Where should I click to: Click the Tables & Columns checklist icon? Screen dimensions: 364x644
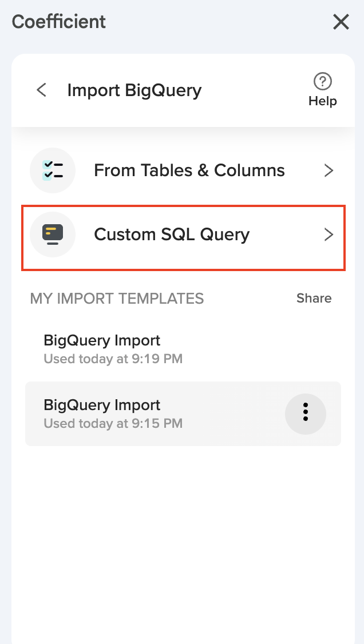coord(53,170)
